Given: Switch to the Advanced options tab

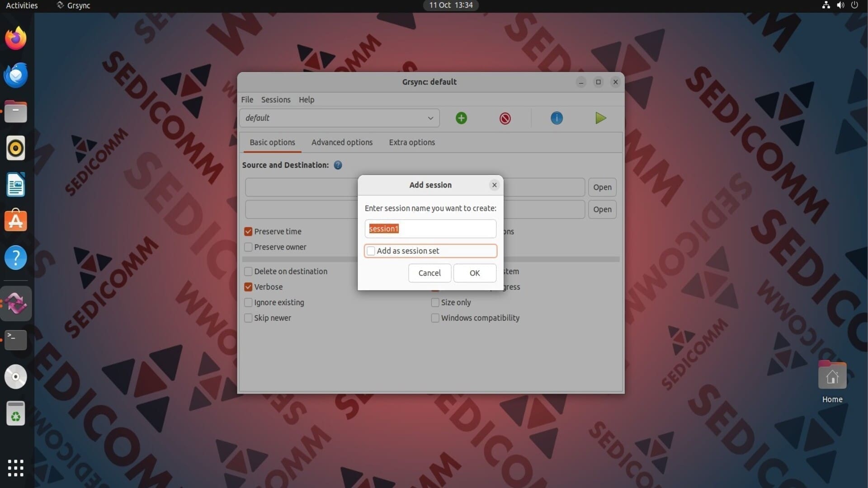Looking at the screenshot, I should tap(342, 142).
